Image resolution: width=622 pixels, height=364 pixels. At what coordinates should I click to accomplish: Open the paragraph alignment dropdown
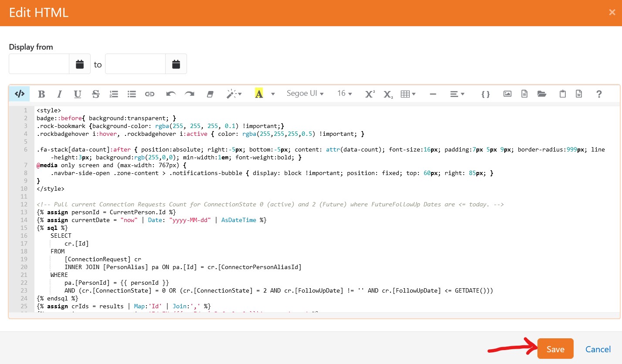pyautogui.click(x=457, y=94)
